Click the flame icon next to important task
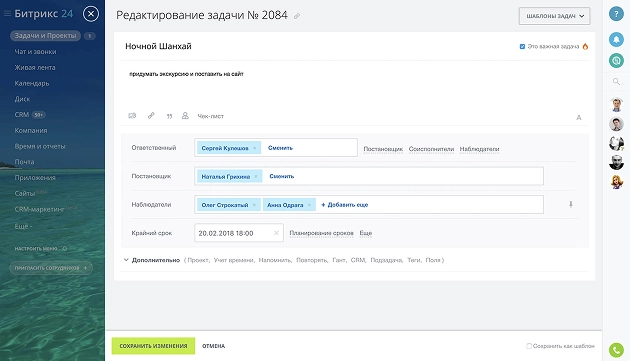 585,46
